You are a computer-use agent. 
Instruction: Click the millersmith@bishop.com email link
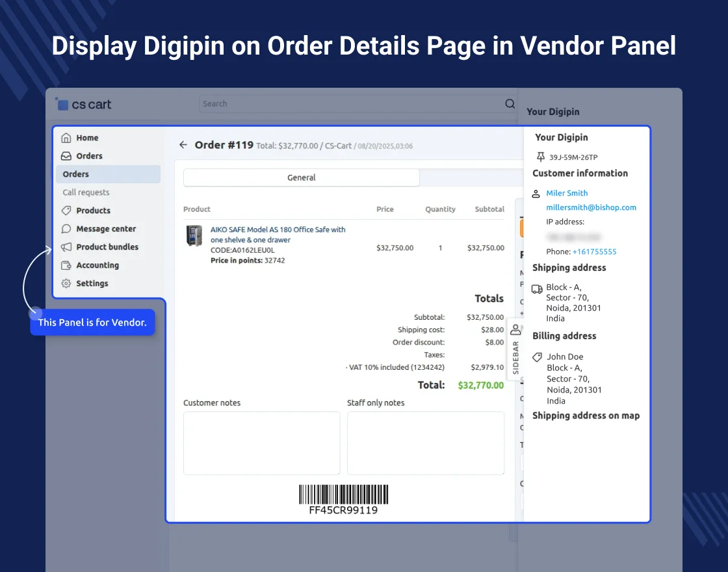tap(591, 207)
